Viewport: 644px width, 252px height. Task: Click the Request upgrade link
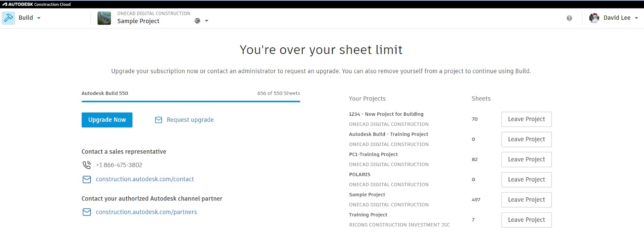point(190,120)
